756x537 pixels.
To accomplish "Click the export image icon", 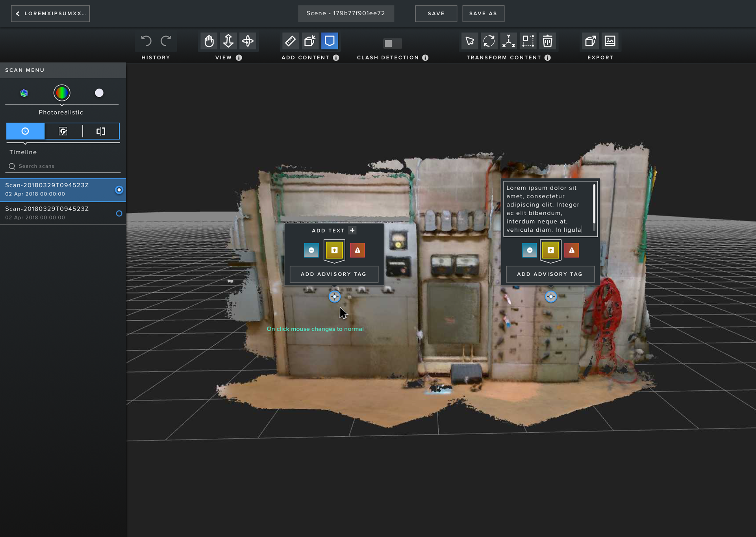I will click(610, 41).
